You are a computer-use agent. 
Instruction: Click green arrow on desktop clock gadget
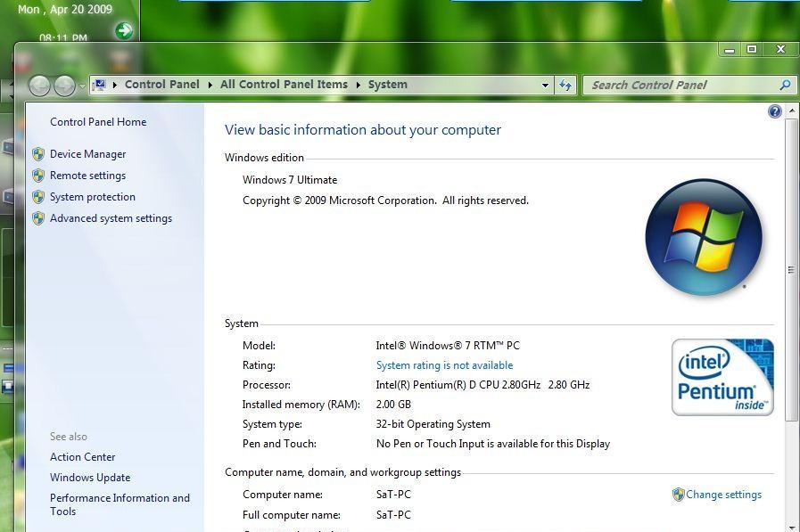pyautogui.click(x=123, y=30)
